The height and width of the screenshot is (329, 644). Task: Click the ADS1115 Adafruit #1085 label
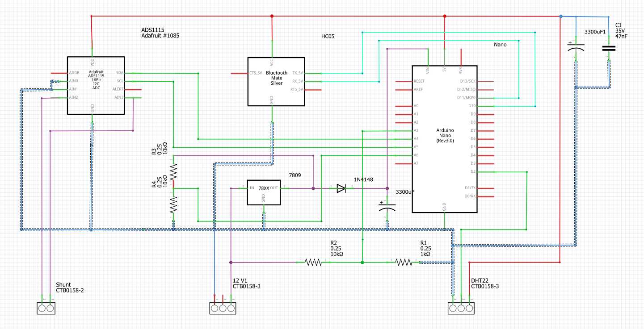coord(160,32)
